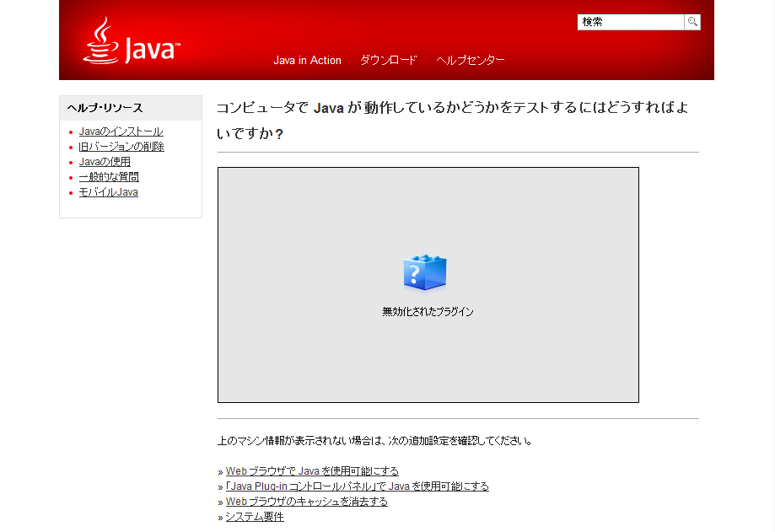Click the 無効化されたプラグイン label text
Viewport: 775px width, 532px height.
pyautogui.click(x=428, y=312)
